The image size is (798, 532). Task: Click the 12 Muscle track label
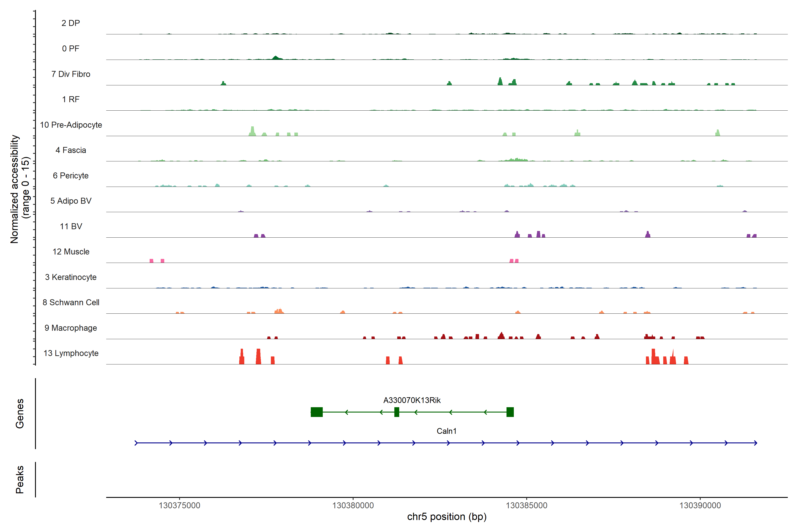(x=71, y=252)
